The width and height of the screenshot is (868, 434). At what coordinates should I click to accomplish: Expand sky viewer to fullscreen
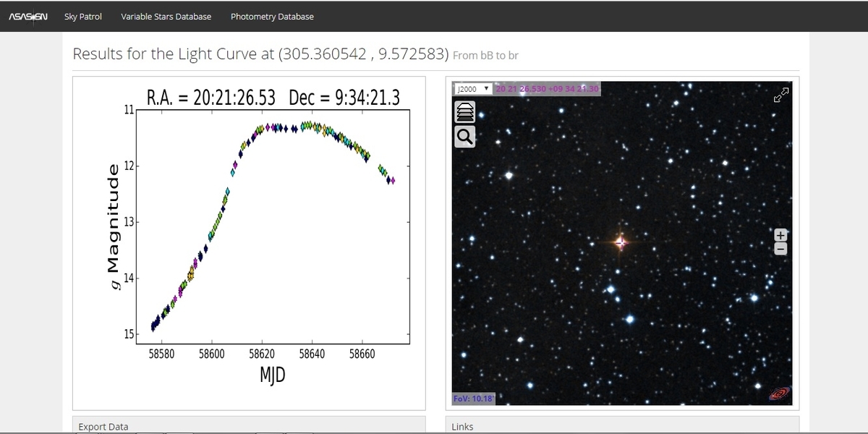click(x=781, y=95)
